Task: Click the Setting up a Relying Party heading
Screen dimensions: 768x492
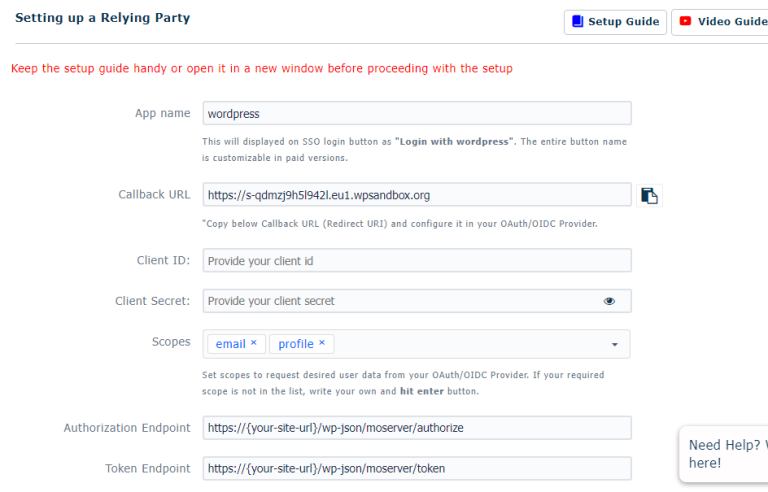Action: (102, 18)
